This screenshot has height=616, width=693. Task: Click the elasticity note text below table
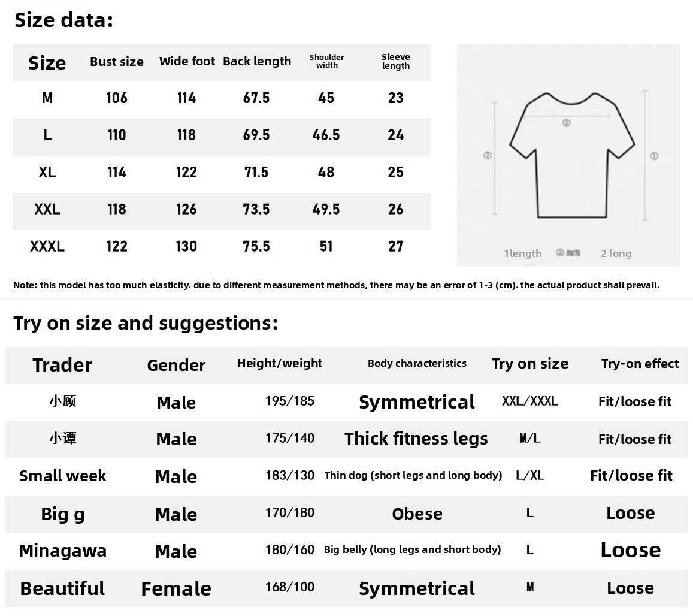(336, 285)
